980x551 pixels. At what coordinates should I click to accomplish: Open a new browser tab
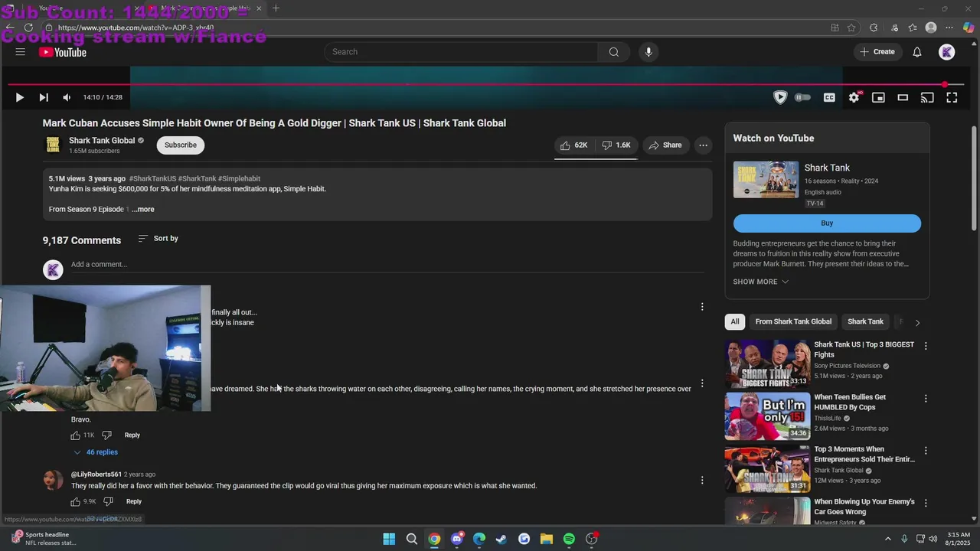[x=276, y=8]
